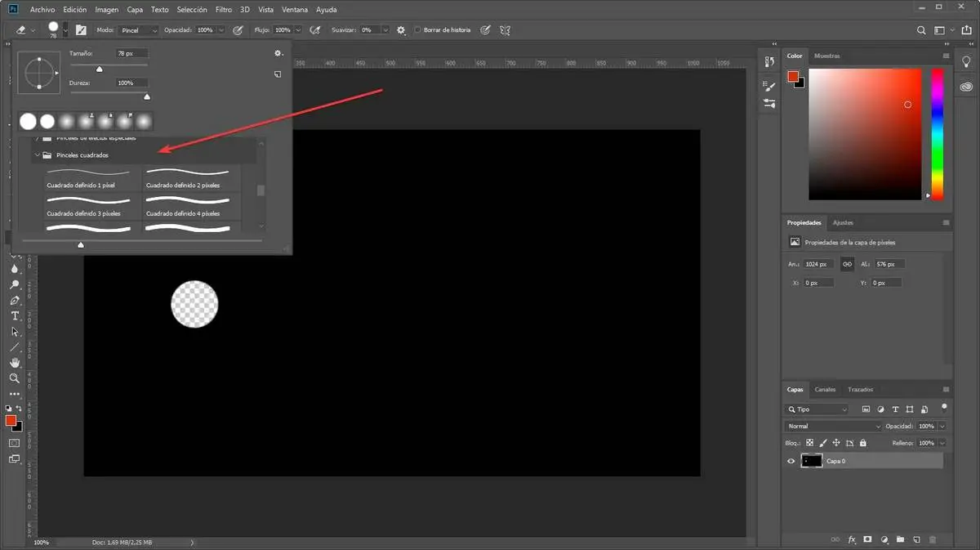Image resolution: width=980 pixels, height=550 pixels.
Task: Select the Hand tool
Action: point(14,363)
